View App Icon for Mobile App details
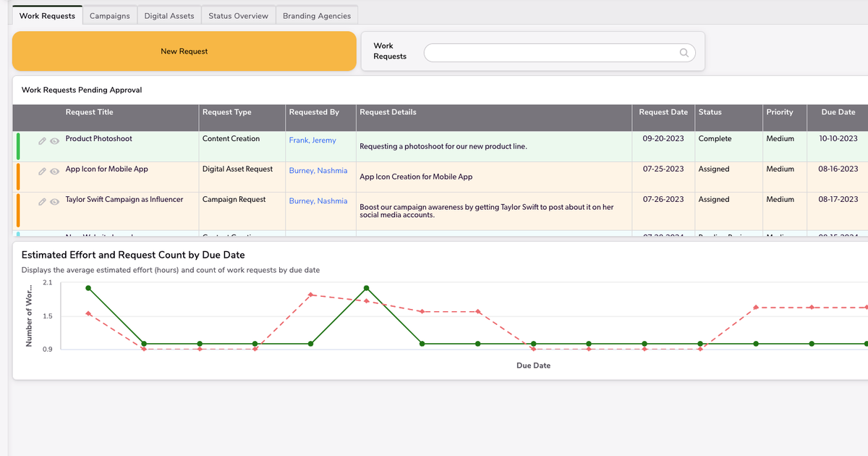Image resolution: width=868 pixels, height=456 pixels. coord(54,172)
